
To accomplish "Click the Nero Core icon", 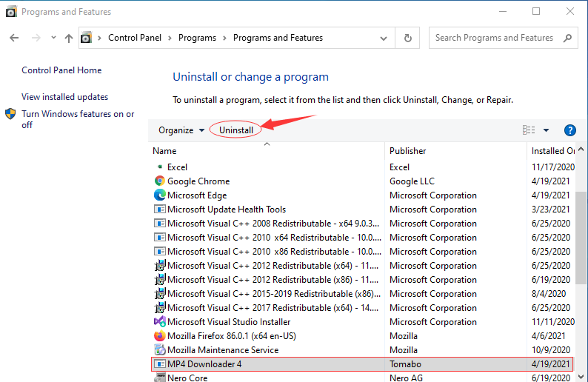I will pos(160,377).
